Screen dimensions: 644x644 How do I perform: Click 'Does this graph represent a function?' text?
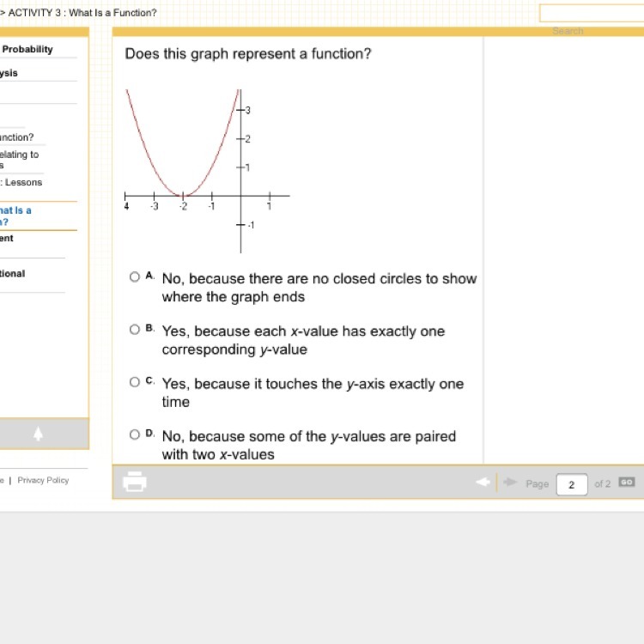click(x=247, y=54)
